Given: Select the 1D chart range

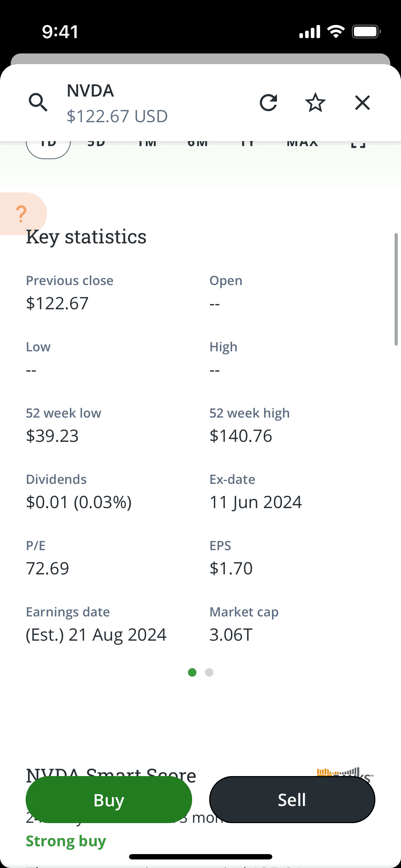Looking at the screenshot, I should tap(48, 147).
